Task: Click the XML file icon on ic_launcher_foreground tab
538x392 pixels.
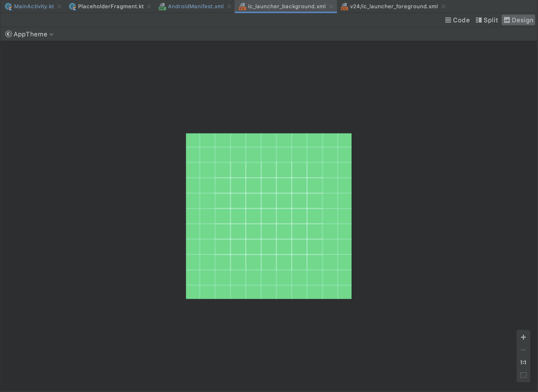Action: point(344,7)
